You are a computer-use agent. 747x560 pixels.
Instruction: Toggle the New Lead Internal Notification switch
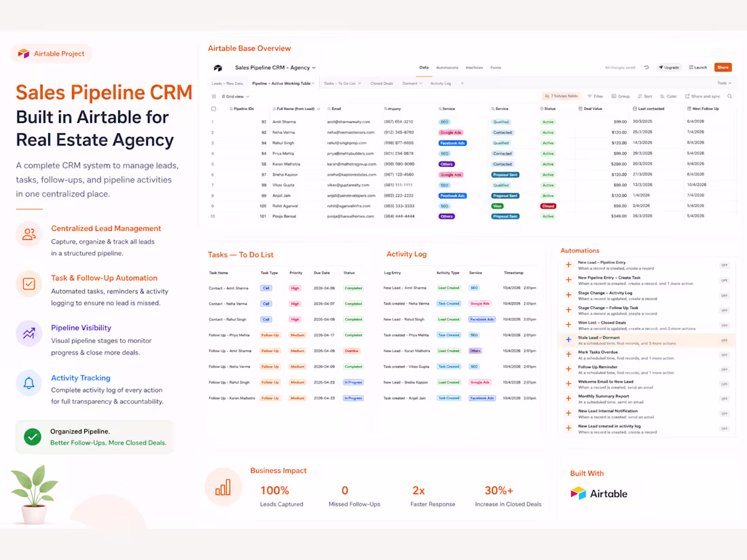pos(724,414)
